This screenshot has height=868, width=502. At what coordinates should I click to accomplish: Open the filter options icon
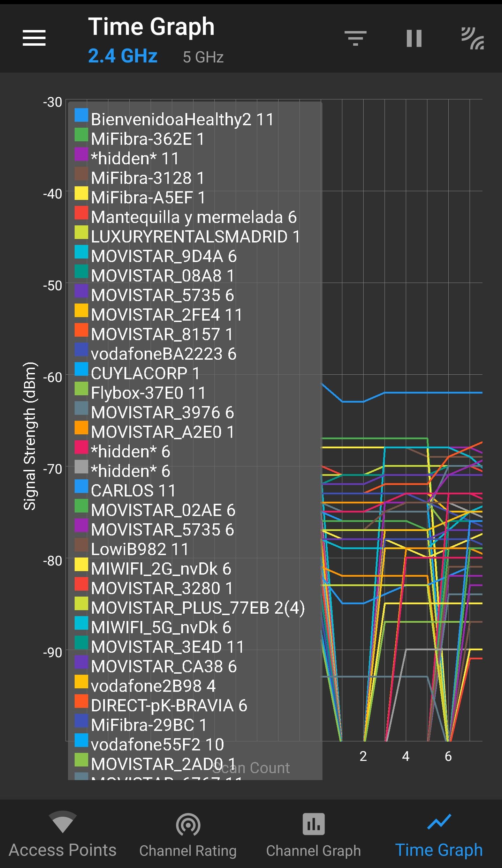point(356,38)
